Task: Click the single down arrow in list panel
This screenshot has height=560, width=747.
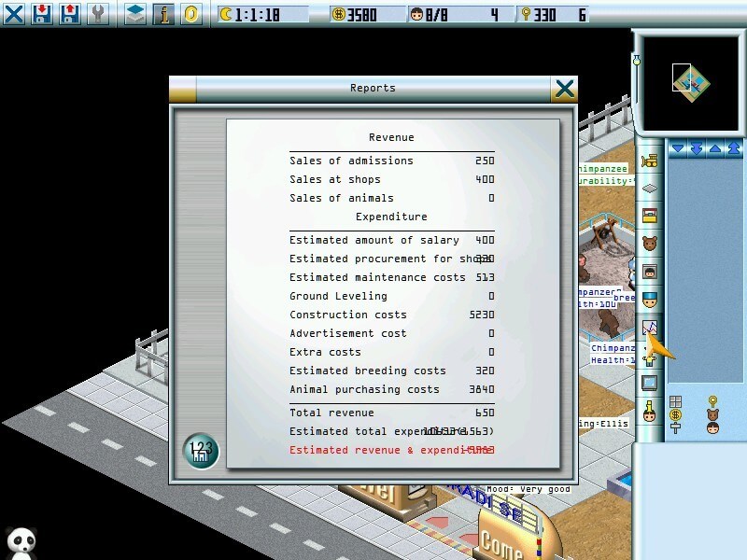Action: point(678,149)
